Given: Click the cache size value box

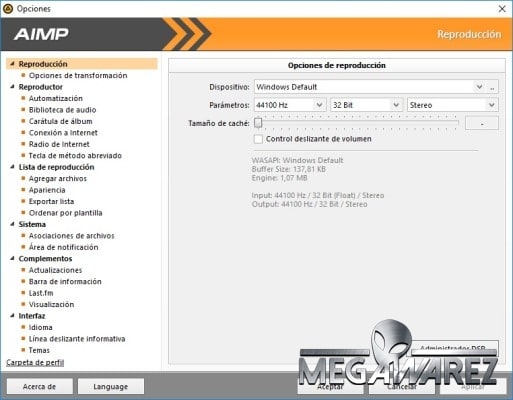Looking at the screenshot, I should [x=482, y=123].
